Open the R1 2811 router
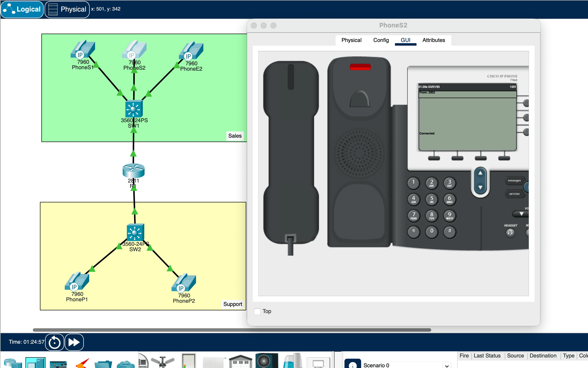 [134, 171]
